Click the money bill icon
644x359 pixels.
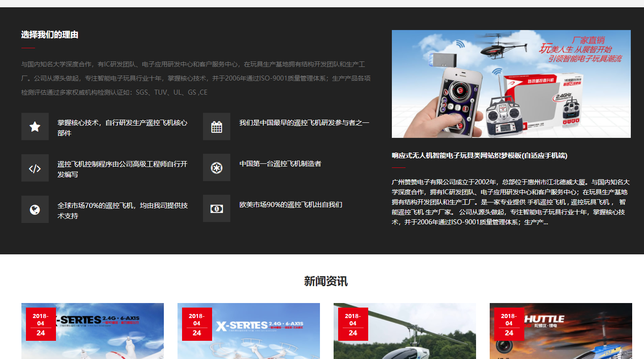click(216, 209)
